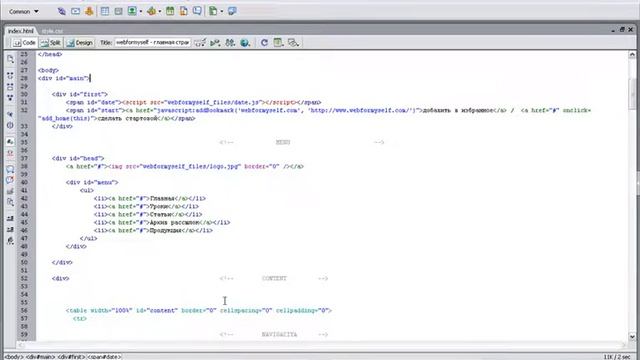Click the Templates insert button
This screenshot has width=640, height=360.
213,11
